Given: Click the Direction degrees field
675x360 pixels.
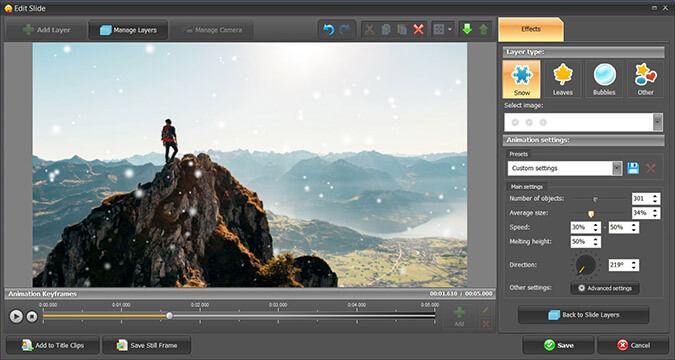Looking at the screenshot, I should click(620, 265).
